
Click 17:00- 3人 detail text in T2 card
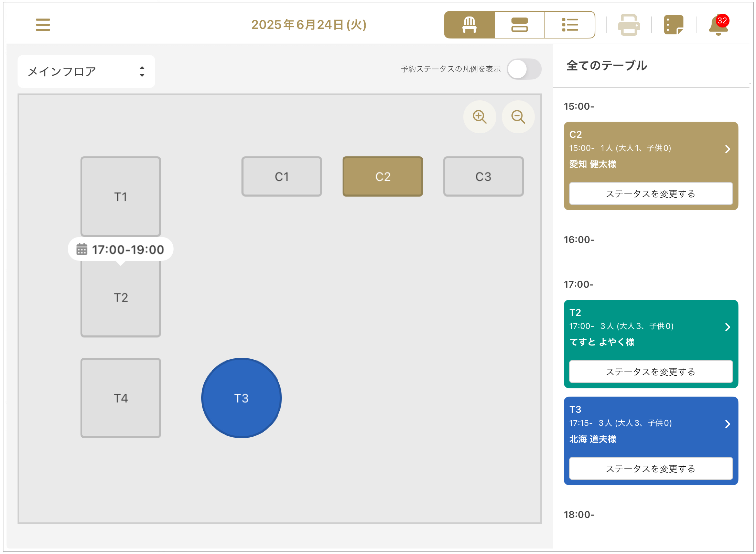point(621,326)
